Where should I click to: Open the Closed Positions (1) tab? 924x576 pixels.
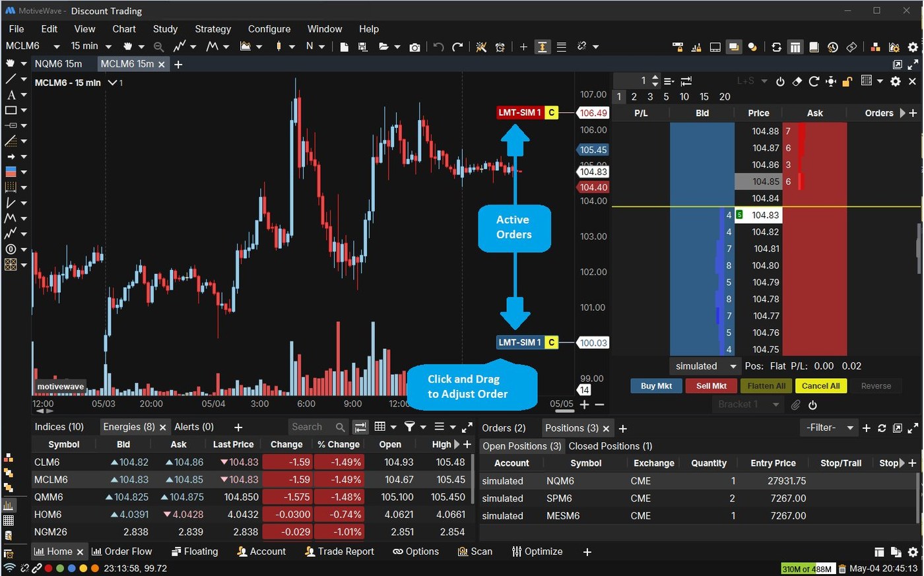tap(610, 446)
